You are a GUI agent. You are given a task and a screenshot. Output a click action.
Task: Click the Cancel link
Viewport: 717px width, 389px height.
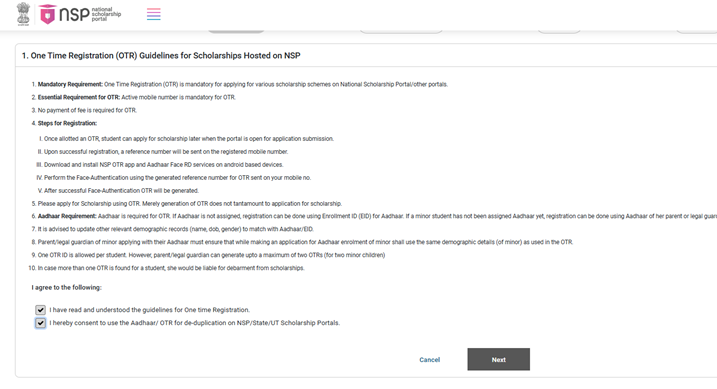coord(430,360)
